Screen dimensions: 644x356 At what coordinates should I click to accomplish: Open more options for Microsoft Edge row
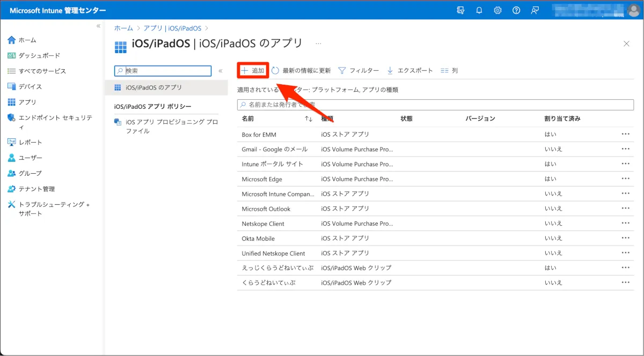(625, 179)
